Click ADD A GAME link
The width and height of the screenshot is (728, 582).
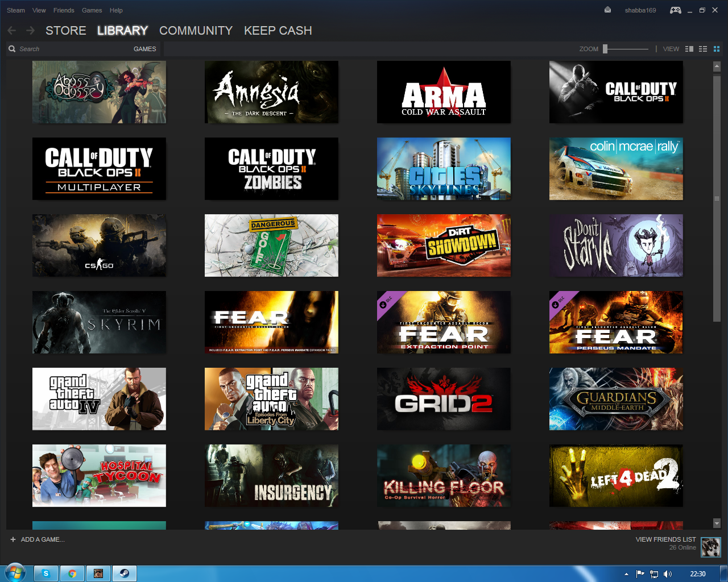(x=43, y=539)
